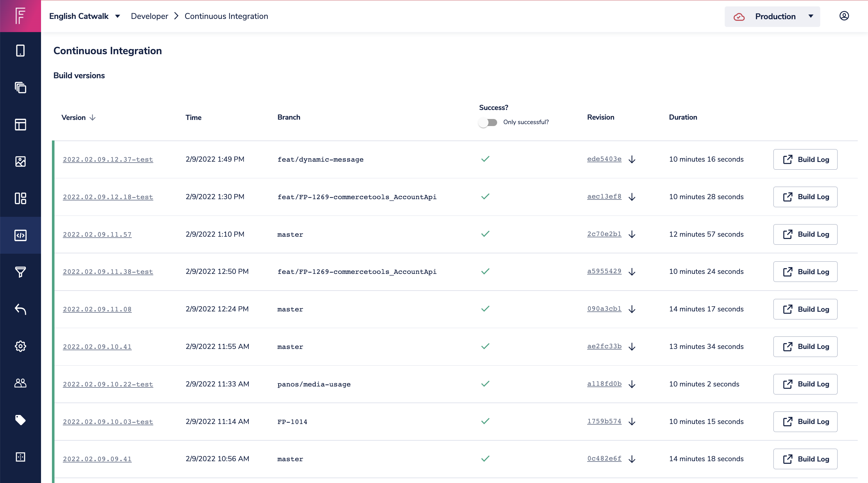
Task: Click the stacked pages icon in the sidebar
Action: [20, 88]
